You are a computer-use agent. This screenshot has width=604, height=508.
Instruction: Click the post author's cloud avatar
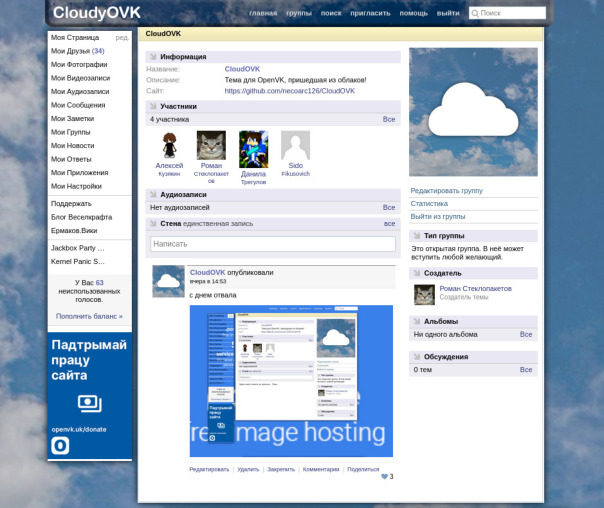point(168,281)
